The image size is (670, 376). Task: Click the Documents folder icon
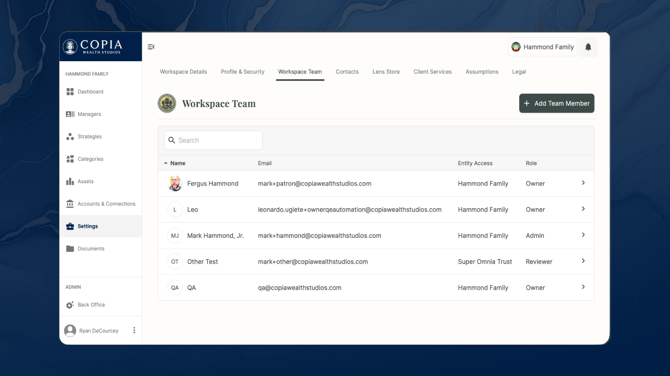[70, 249]
